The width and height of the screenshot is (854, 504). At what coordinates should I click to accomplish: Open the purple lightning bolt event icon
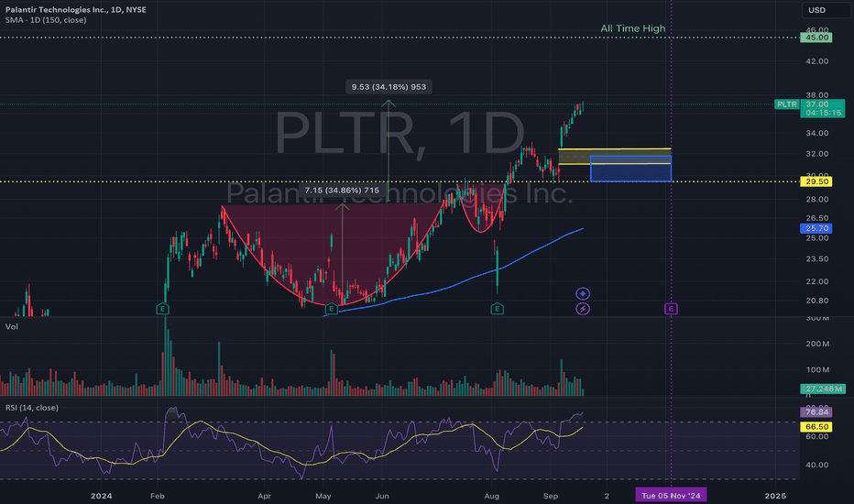tap(583, 309)
